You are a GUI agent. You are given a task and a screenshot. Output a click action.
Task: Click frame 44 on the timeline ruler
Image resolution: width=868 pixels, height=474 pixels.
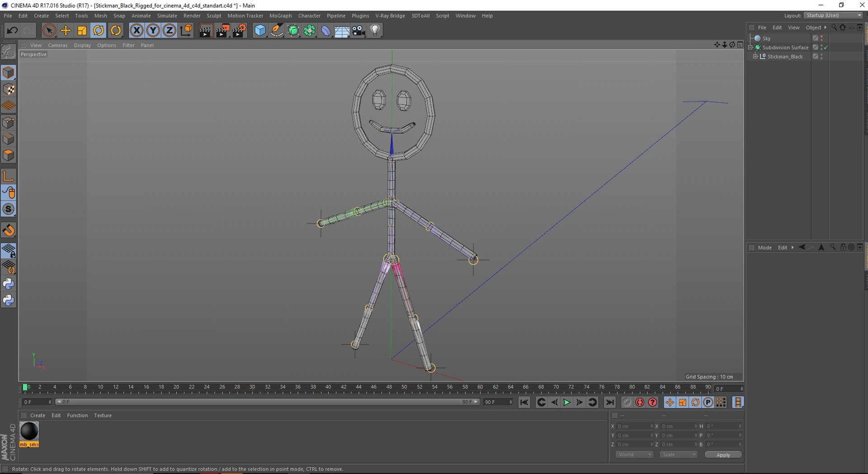tap(359, 388)
